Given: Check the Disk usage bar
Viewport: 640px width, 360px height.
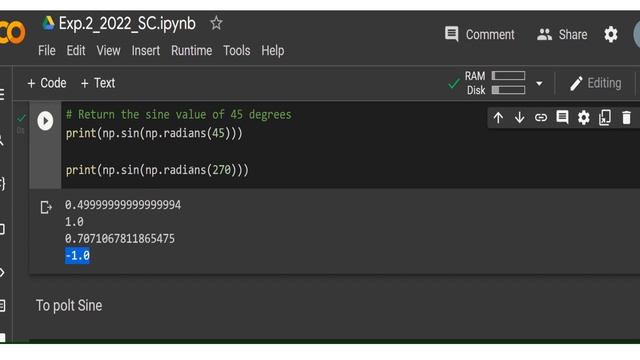Looking at the screenshot, I should click(508, 90).
